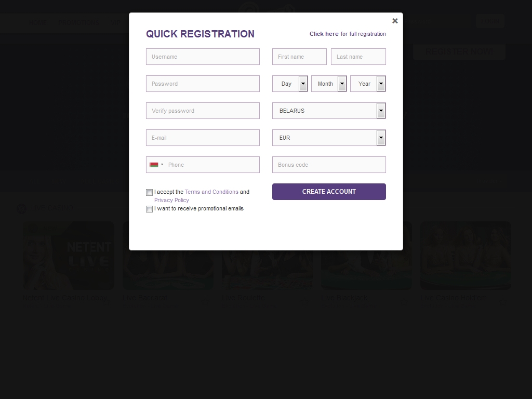Click the Last name field
532x399 pixels.
click(358, 57)
